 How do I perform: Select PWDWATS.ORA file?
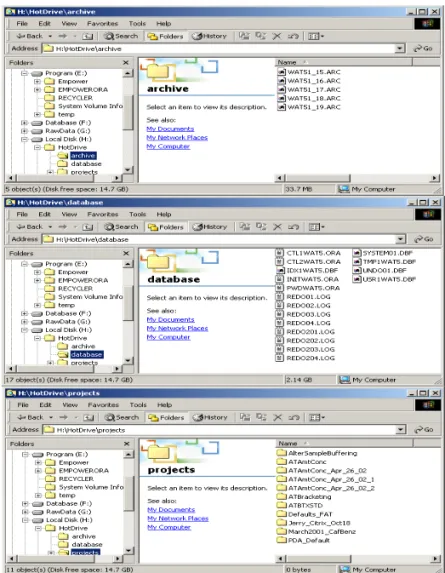coord(308,288)
